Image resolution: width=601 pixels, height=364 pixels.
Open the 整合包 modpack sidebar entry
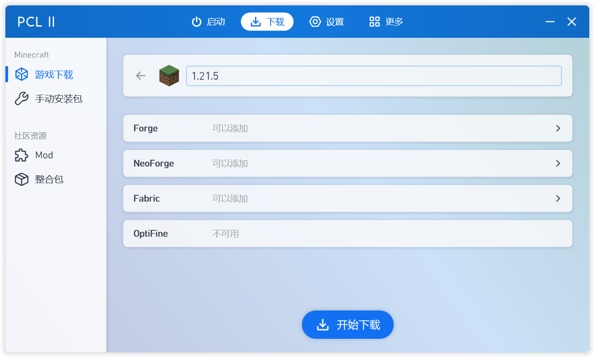[x=56, y=180]
